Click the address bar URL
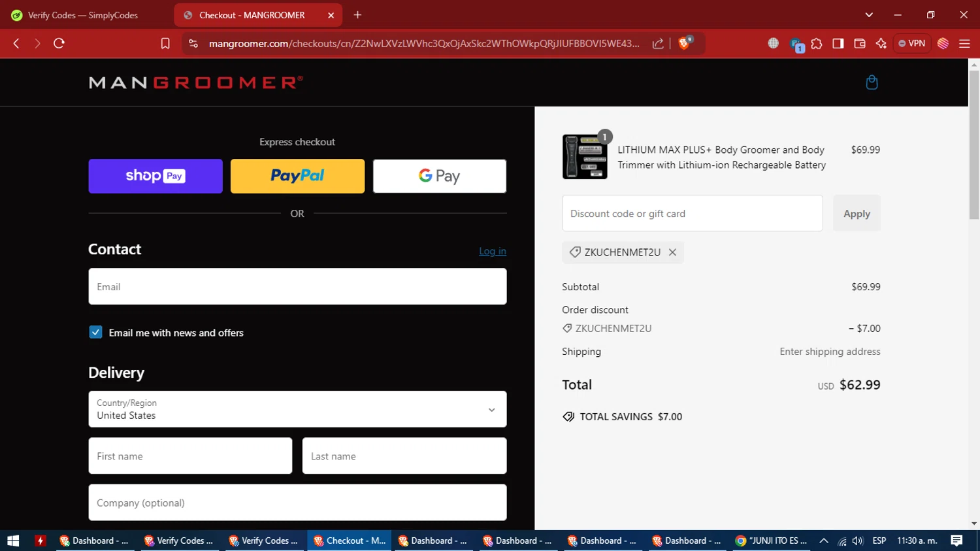This screenshot has width=980, height=551. [x=423, y=43]
